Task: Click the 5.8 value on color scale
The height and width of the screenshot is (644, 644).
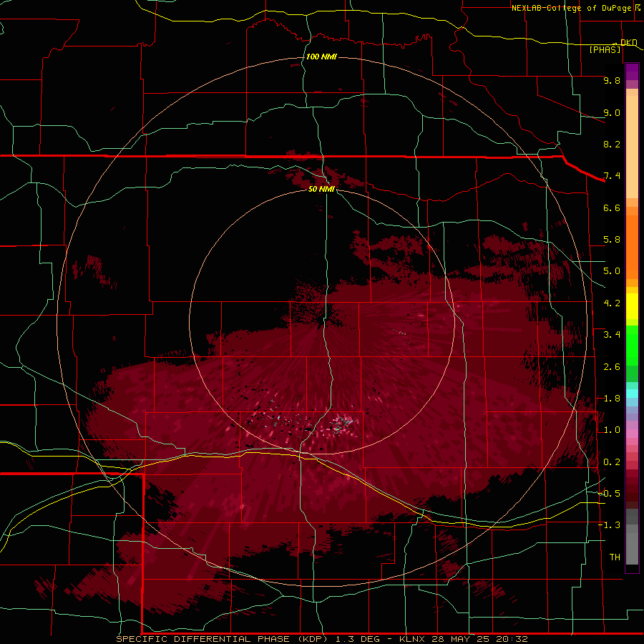Action: (x=612, y=240)
